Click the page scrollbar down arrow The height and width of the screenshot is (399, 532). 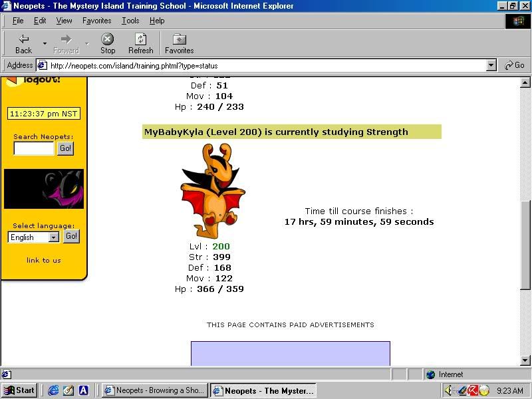tap(525, 360)
